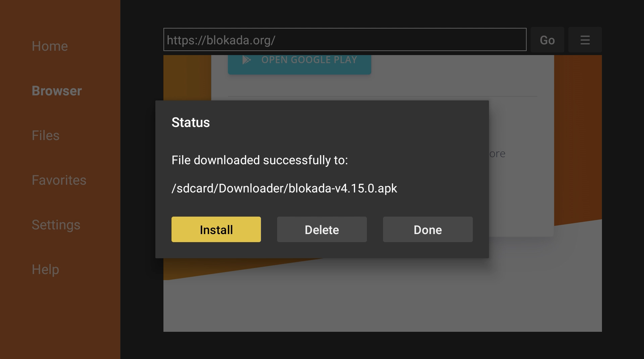Open the hamburger menu beside Go

pos(585,40)
